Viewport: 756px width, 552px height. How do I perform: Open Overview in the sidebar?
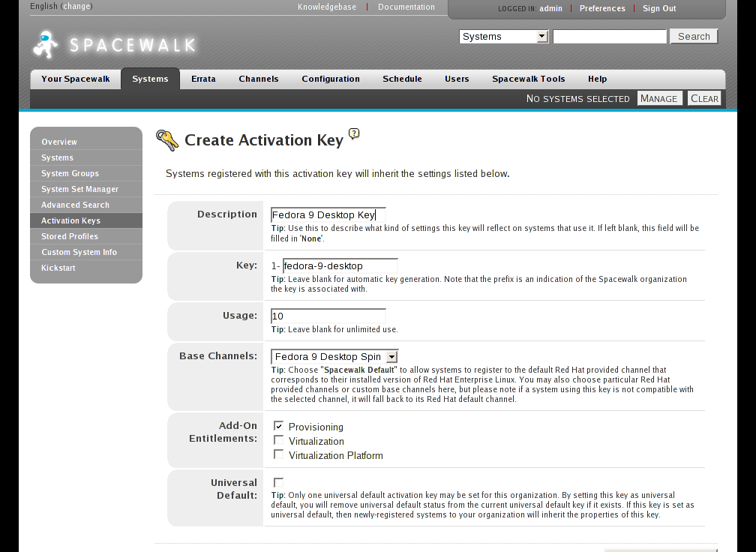[86, 142]
